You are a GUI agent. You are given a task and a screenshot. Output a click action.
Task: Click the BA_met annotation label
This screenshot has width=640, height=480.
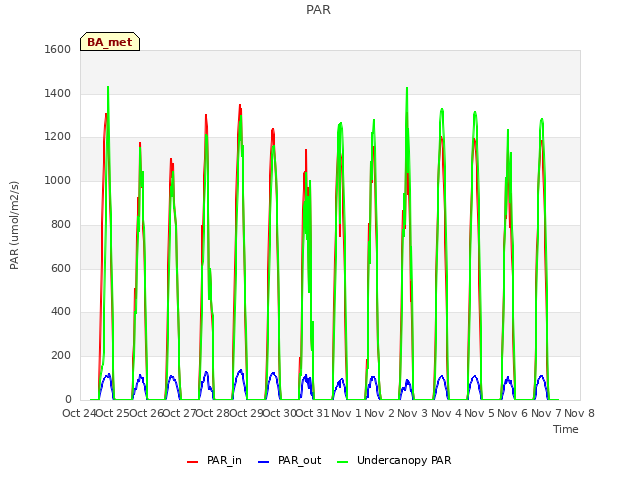110,42
